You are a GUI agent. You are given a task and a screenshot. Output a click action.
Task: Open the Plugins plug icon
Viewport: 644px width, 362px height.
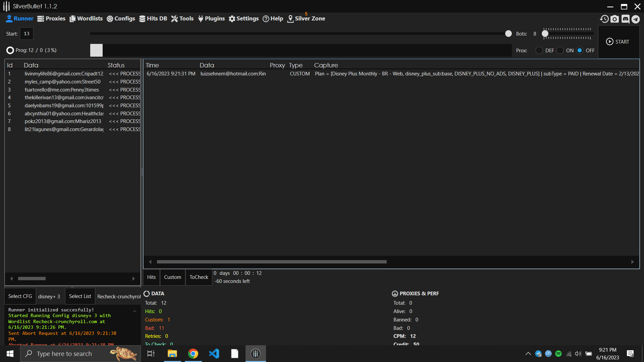point(201,19)
